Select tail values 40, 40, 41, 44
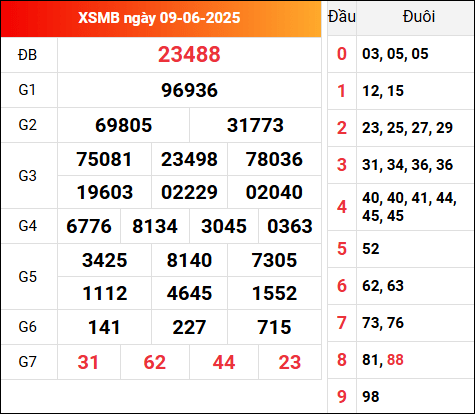This screenshot has height=414, width=475. point(409,198)
